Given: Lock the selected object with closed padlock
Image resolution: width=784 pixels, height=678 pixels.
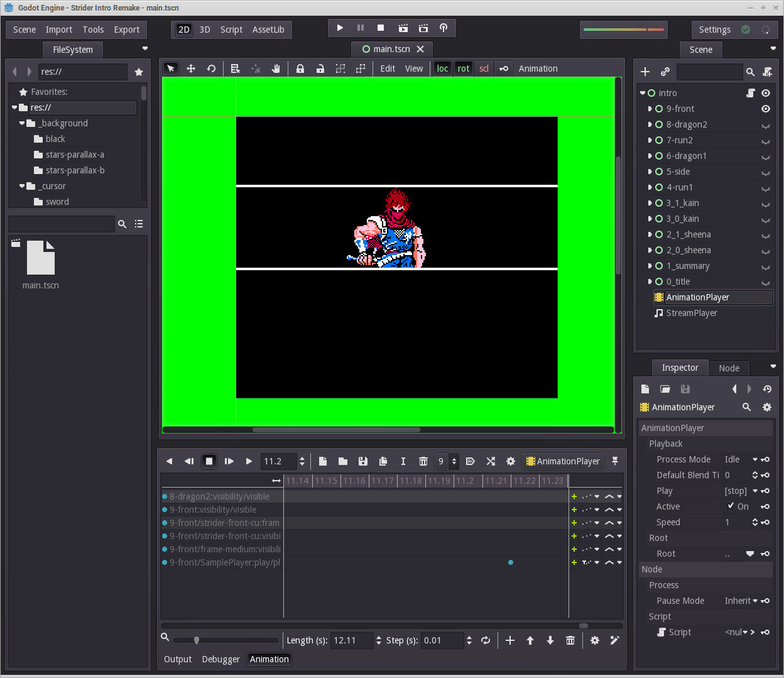Looking at the screenshot, I should (300, 68).
